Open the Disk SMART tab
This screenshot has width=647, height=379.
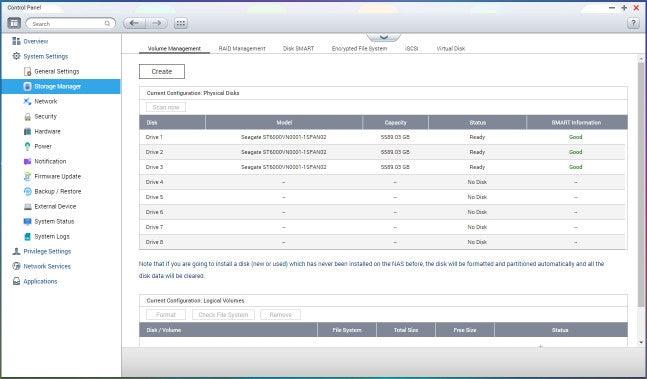pyautogui.click(x=298, y=48)
